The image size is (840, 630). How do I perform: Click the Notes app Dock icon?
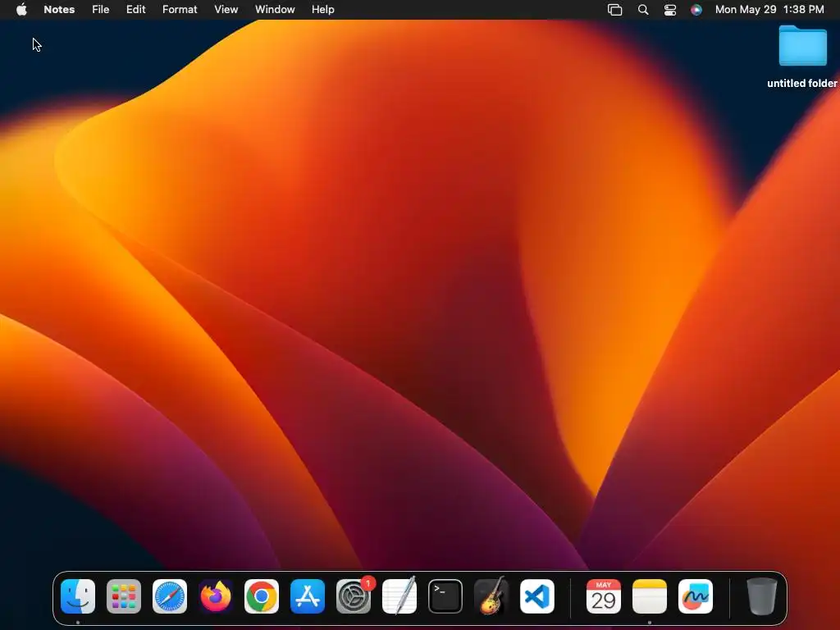650,596
